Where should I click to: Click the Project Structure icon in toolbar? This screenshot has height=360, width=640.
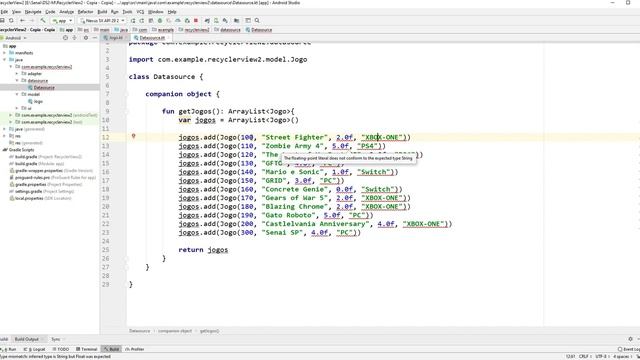[236, 20]
